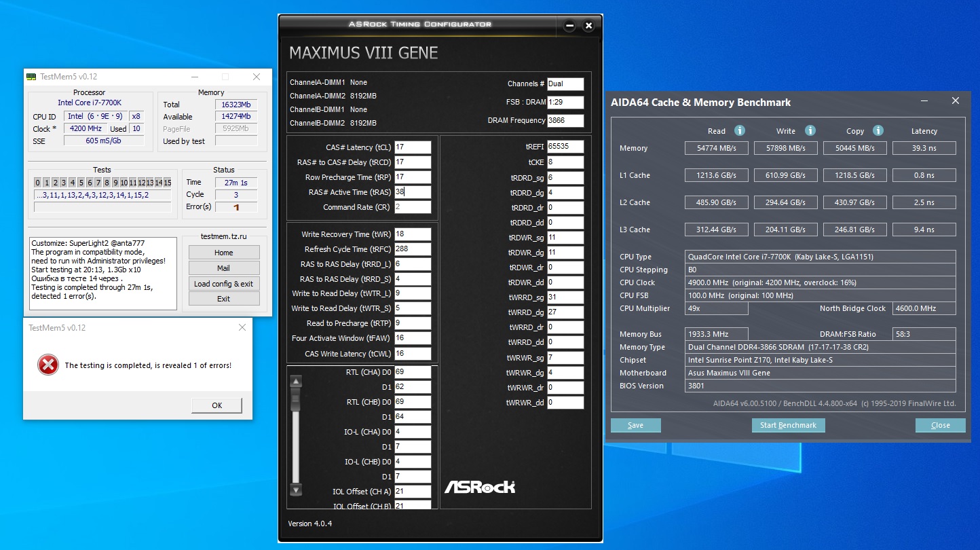Click the Row Precharge Time (tRP) field

(x=413, y=177)
